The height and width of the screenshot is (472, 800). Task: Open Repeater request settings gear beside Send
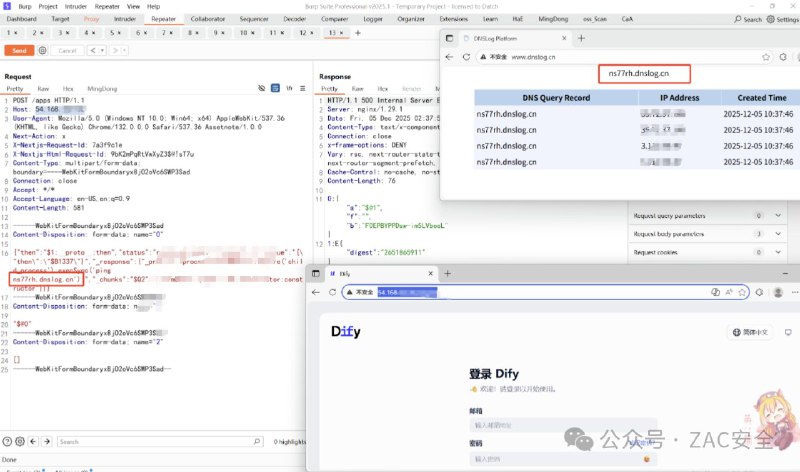pos(42,51)
